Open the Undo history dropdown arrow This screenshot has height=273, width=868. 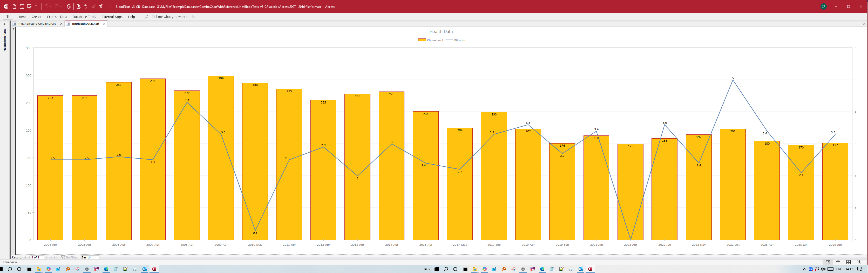(x=51, y=6)
